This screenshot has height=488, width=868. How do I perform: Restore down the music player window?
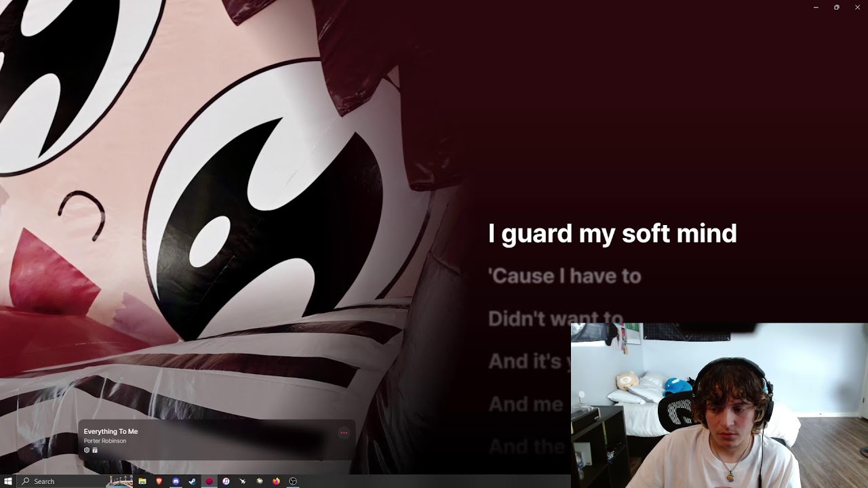coord(837,7)
